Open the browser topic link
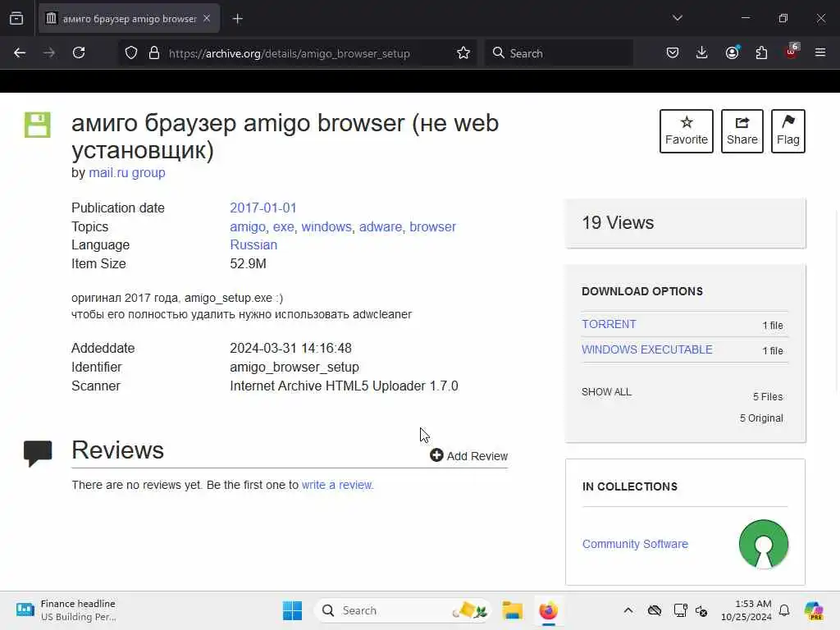The height and width of the screenshot is (630, 840). 432,226
